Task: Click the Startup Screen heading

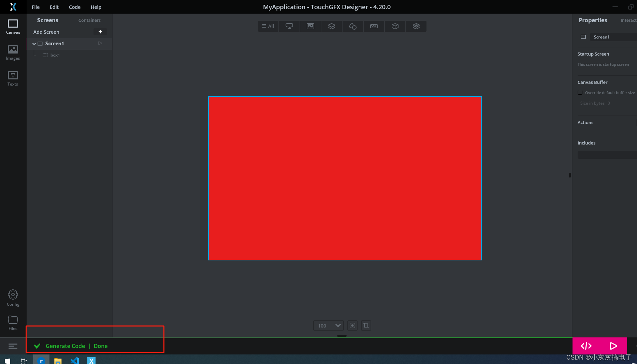Action: click(593, 54)
